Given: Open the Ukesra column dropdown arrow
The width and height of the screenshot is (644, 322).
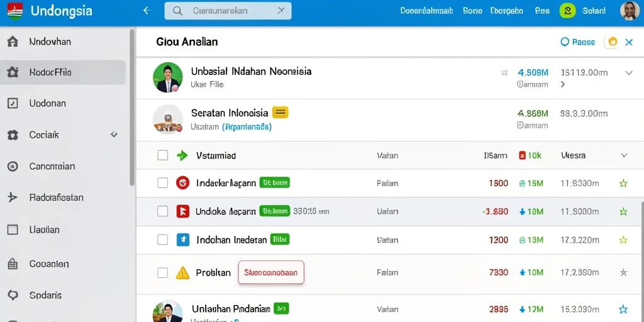Looking at the screenshot, I should click(624, 155).
